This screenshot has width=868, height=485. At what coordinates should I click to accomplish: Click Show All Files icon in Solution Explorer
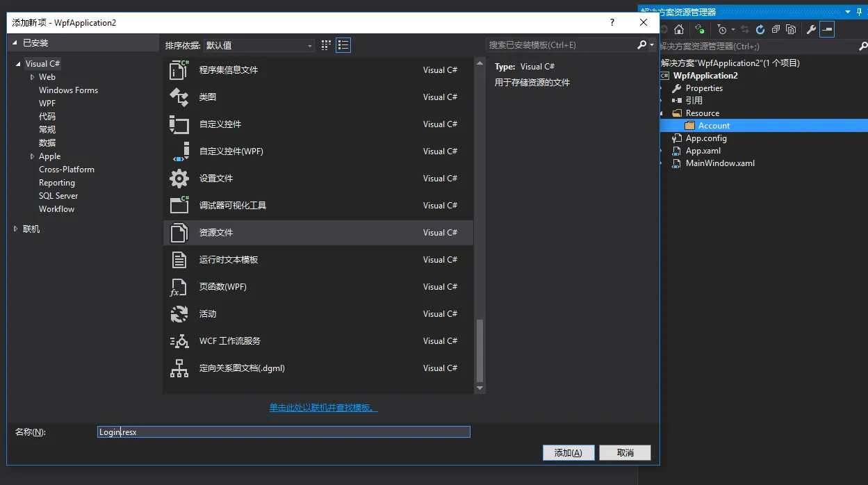(x=791, y=29)
